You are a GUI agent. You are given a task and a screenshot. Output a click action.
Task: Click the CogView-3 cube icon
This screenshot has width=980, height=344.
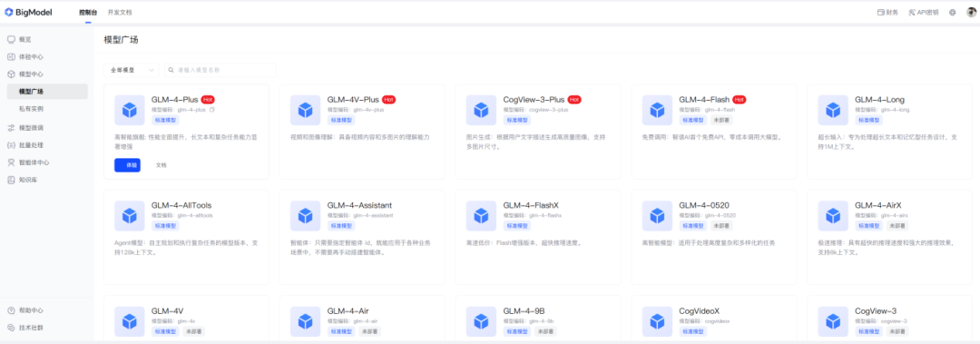833,321
